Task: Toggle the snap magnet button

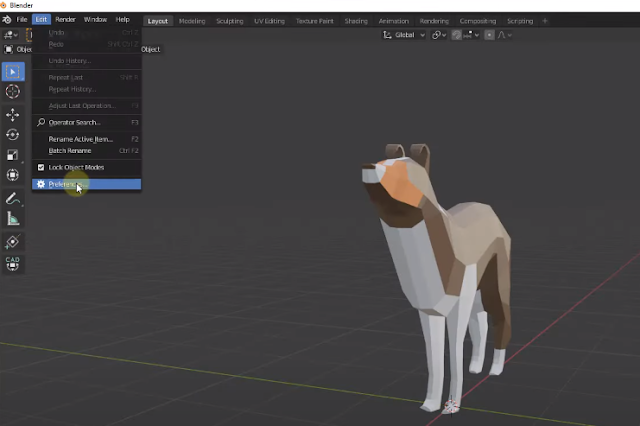Action: click(x=456, y=35)
